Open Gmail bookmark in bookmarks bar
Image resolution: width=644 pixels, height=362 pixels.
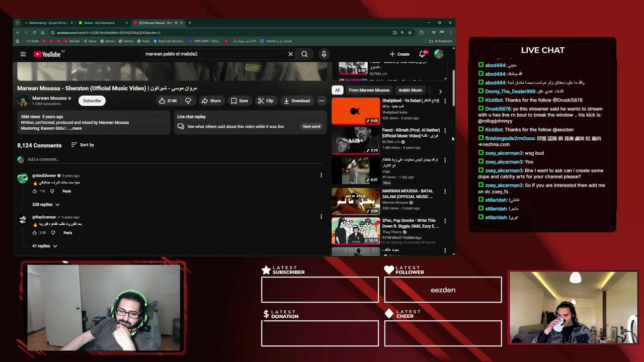pyautogui.click(x=32, y=41)
